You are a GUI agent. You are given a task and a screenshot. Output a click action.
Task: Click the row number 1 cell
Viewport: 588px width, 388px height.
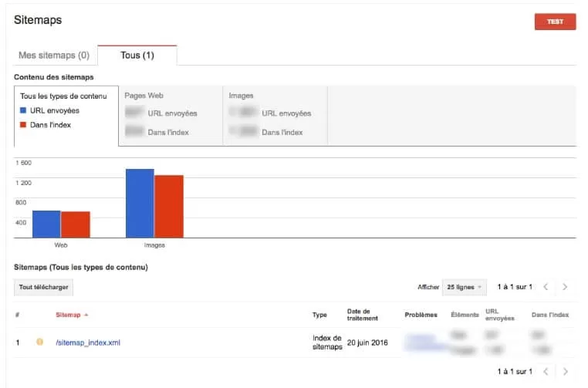[18, 342]
